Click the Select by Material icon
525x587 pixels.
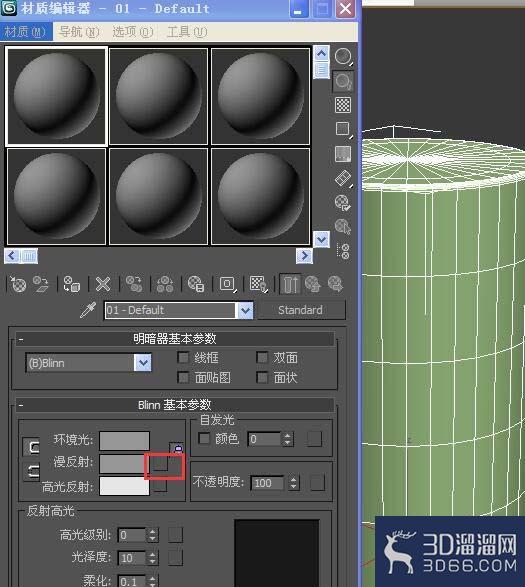coord(343,226)
